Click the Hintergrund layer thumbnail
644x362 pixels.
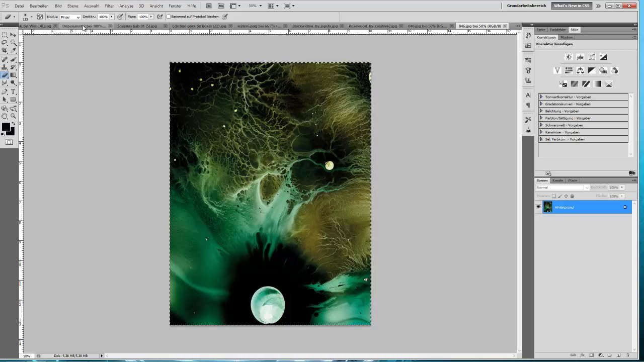pyautogui.click(x=547, y=207)
